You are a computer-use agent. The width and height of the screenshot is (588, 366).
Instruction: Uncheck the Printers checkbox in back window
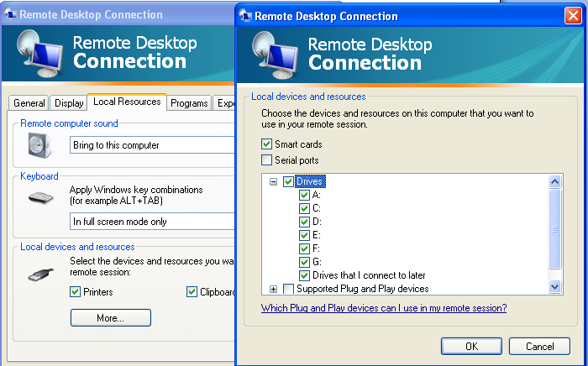76,292
